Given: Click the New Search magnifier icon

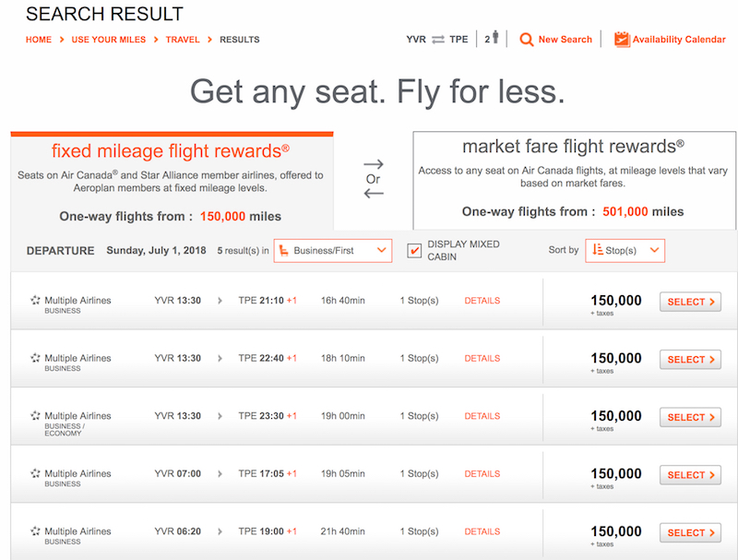Looking at the screenshot, I should 526,40.
